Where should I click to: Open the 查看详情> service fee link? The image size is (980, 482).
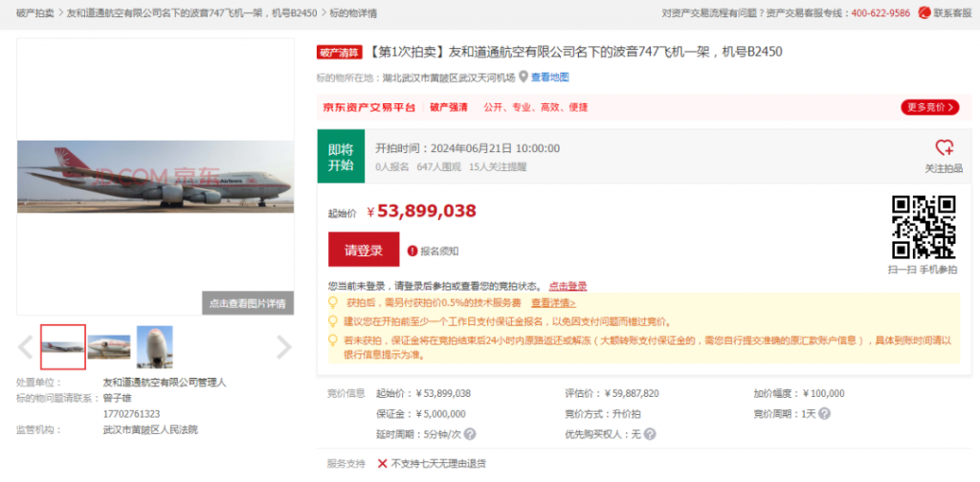click(553, 303)
